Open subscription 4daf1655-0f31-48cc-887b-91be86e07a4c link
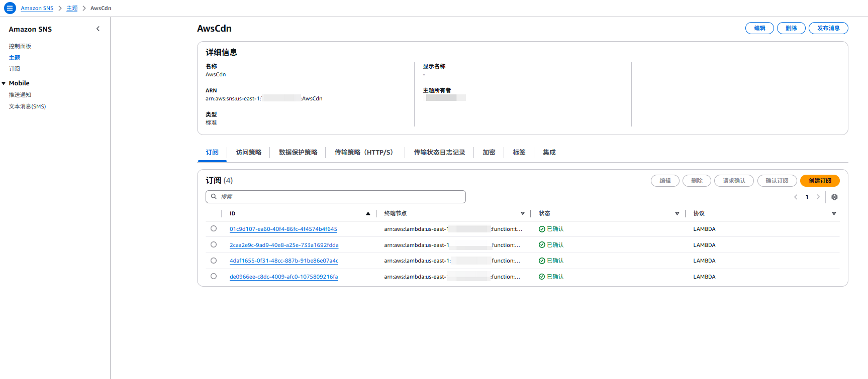The image size is (868, 379). click(284, 261)
